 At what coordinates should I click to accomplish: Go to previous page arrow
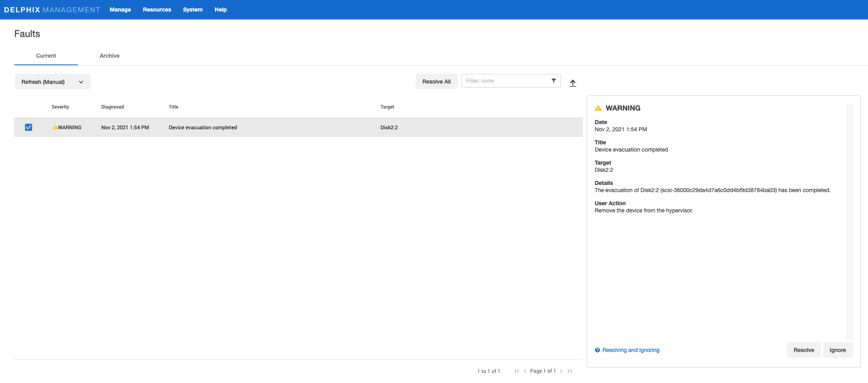coord(525,371)
